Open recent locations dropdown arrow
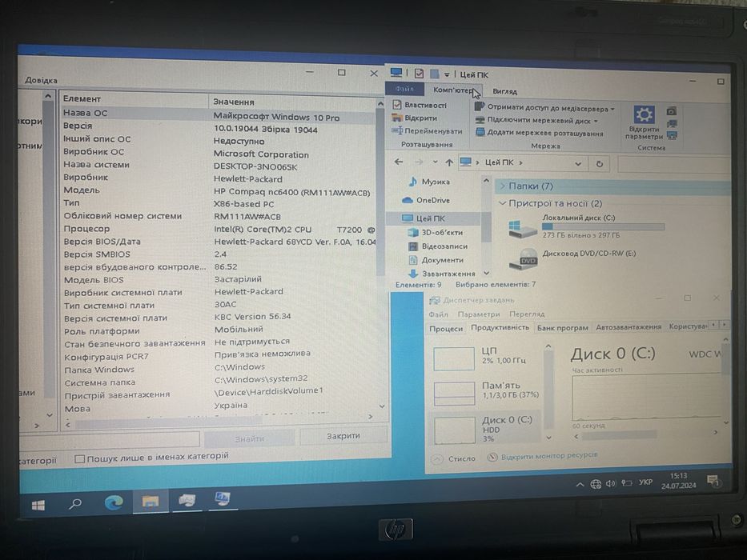This screenshot has height=560, width=747. coord(435,162)
